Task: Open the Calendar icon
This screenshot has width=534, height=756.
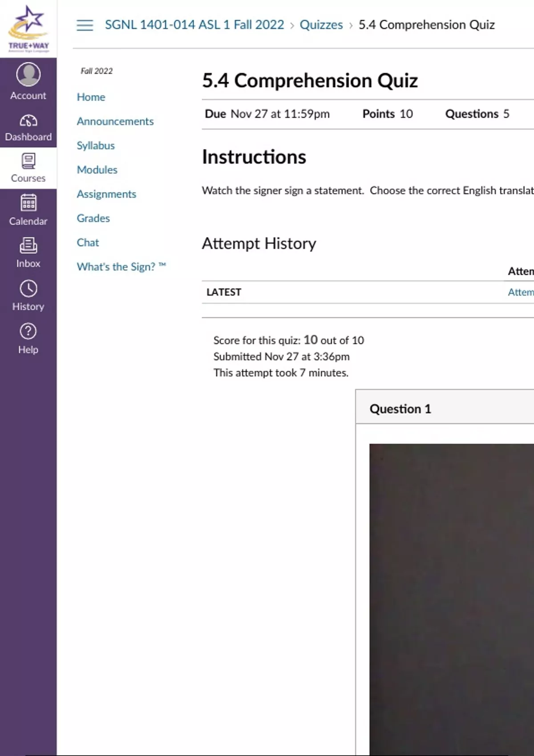Action: (x=28, y=204)
